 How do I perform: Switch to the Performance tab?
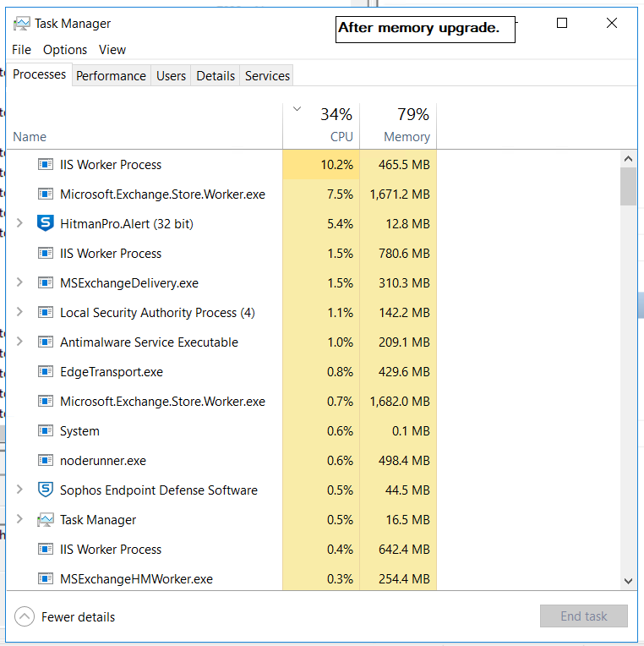pos(112,76)
